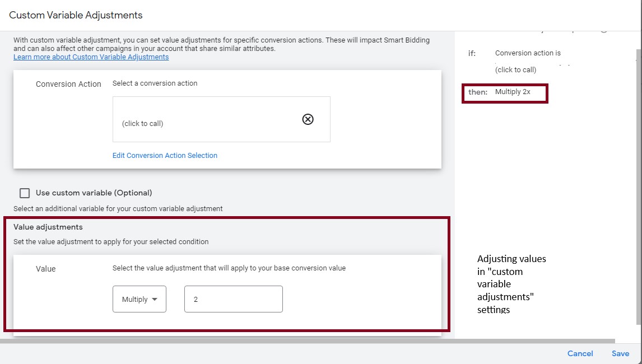Click the Conversion action is summary text
This screenshot has width=642, height=364.
click(528, 53)
